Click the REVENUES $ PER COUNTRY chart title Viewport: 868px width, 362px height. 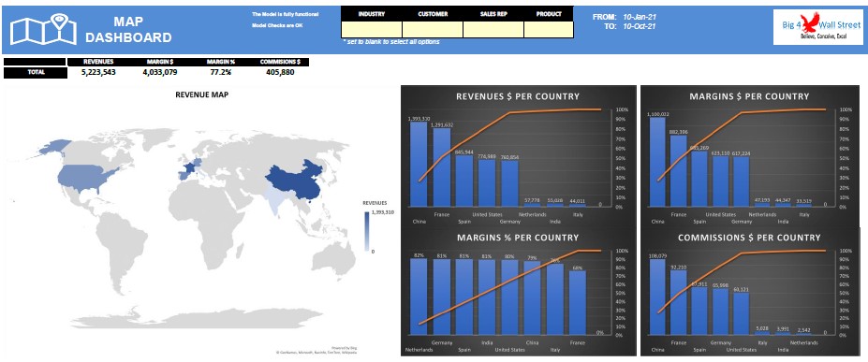click(518, 96)
